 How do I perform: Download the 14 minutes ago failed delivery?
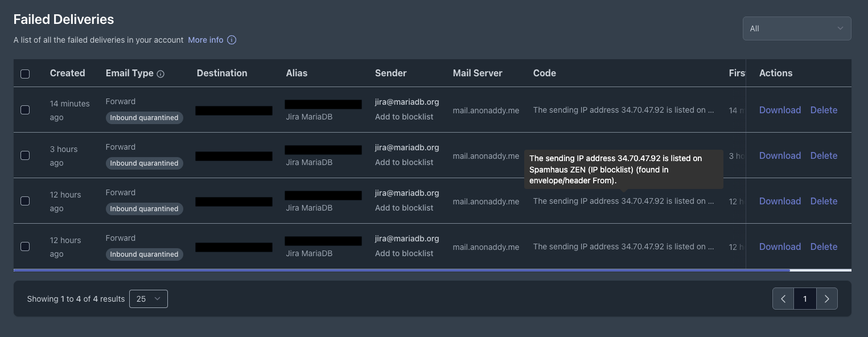coord(780,110)
